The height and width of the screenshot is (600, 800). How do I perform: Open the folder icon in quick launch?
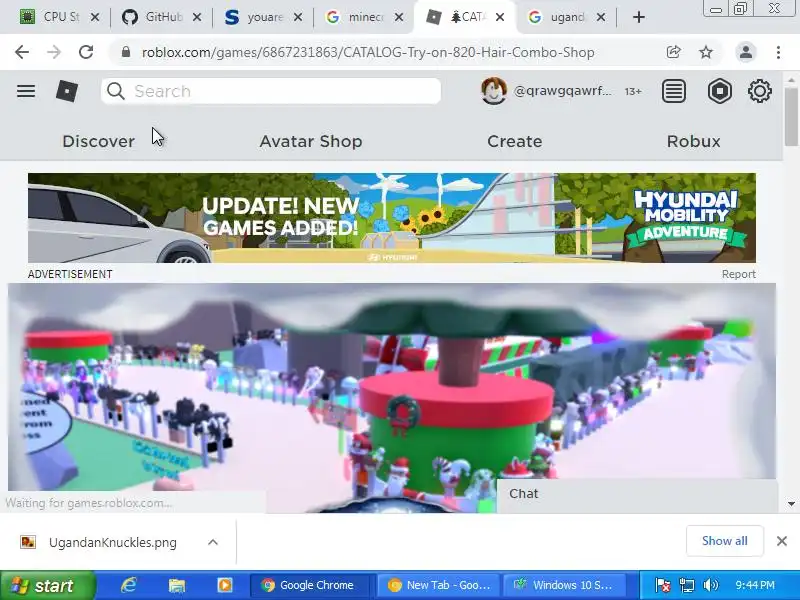(x=177, y=585)
